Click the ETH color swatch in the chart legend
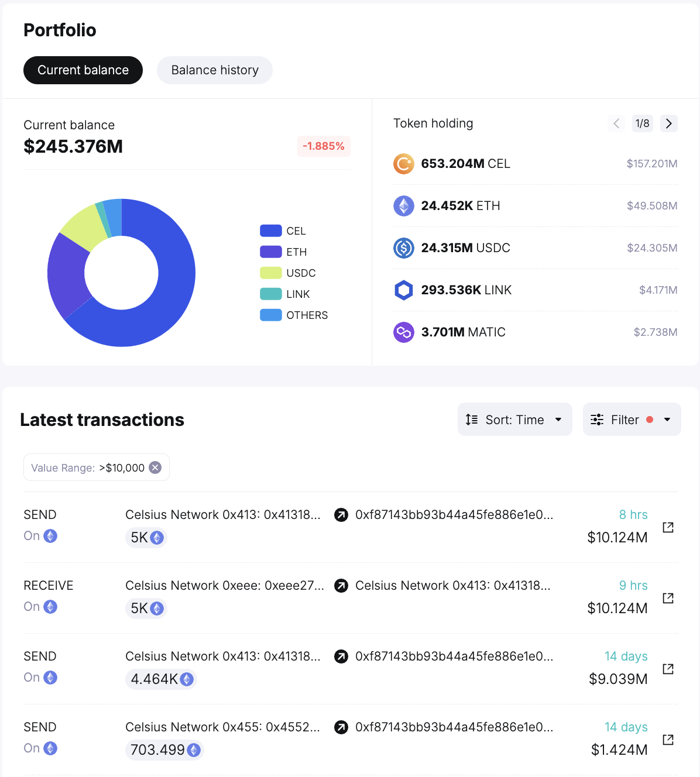This screenshot has height=777, width=700. click(x=270, y=252)
